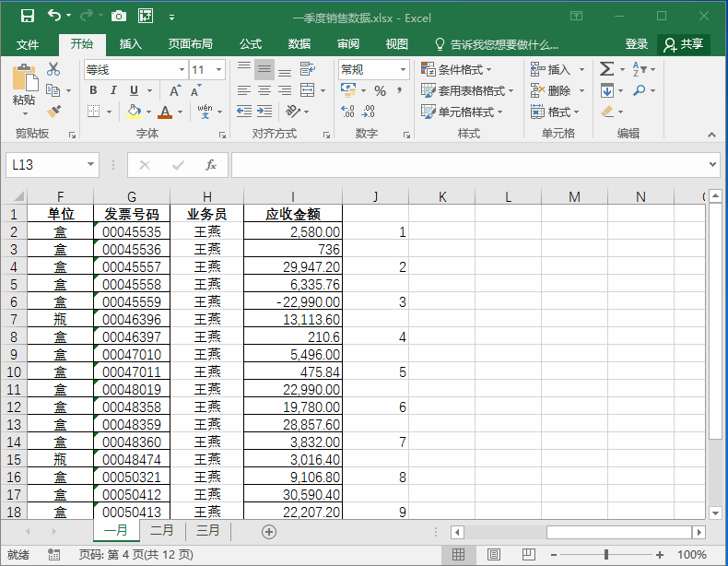728x566 pixels.
Task: Switch to the 插入 Insert tab
Action: pyautogui.click(x=130, y=44)
